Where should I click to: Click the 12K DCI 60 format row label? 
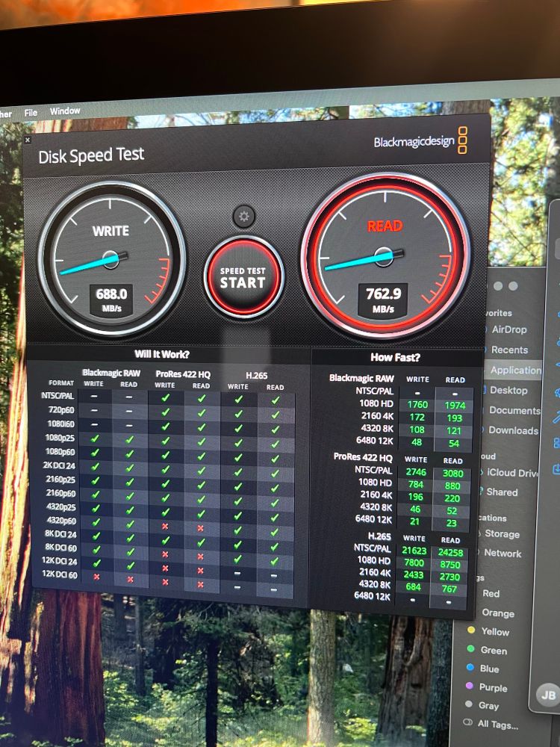click(60, 574)
